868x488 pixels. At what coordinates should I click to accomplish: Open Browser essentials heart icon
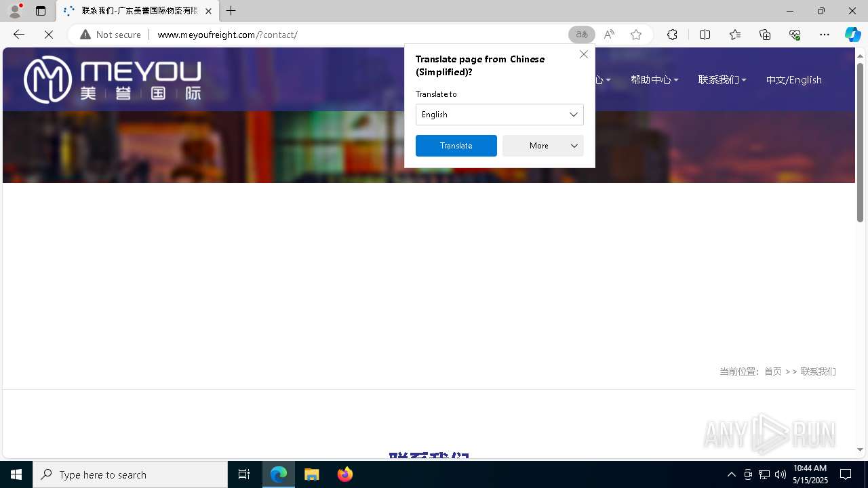(x=795, y=35)
